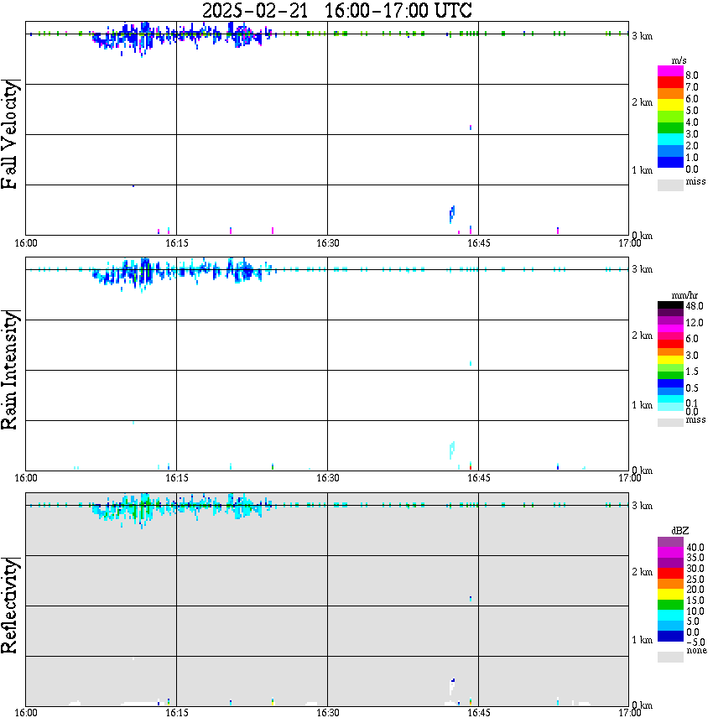
Task: Select the purple 12.0 mm/hr legend swatch
Action: tap(670, 321)
